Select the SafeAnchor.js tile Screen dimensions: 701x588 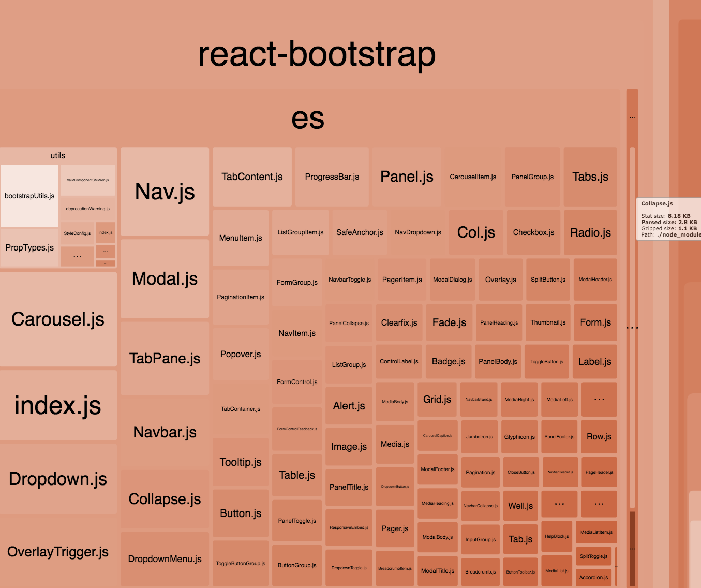click(x=360, y=232)
